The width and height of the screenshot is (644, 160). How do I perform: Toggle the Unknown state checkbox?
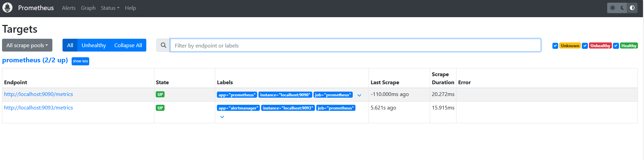coord(555,46)
